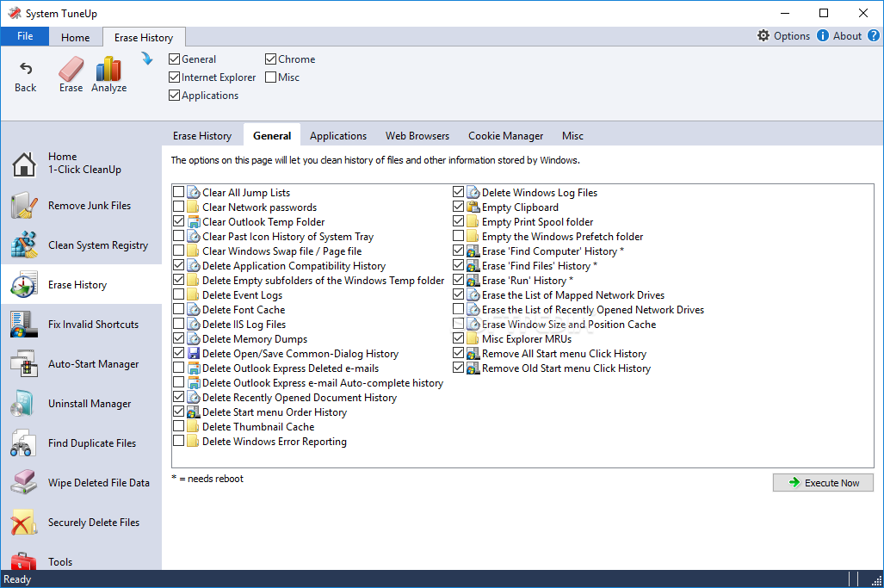The image size is (884, 588).
Task: Click 'Remove Old Start menu Click History' label
Action: 566,368
